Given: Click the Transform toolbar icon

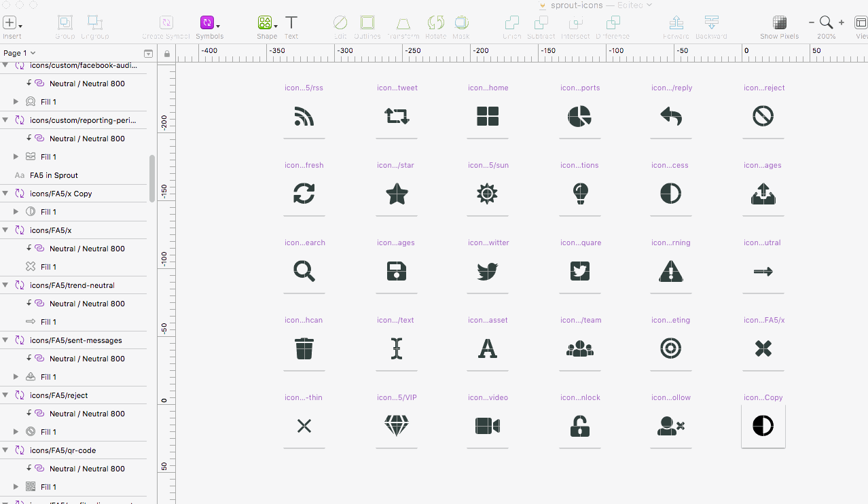Looking at the screenshot, I should [403, 23].
